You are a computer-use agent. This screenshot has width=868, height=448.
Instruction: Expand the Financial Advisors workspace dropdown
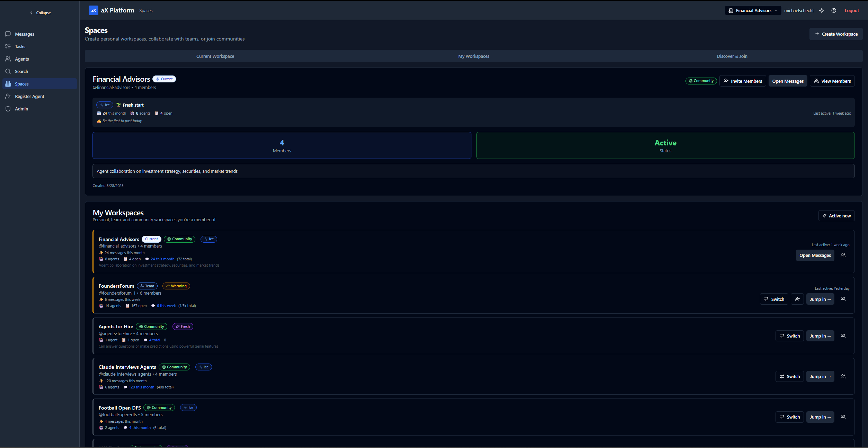coord(753,11)
